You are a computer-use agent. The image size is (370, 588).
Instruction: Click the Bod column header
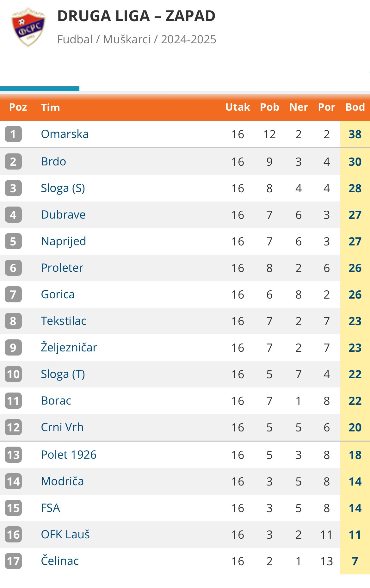355,107
